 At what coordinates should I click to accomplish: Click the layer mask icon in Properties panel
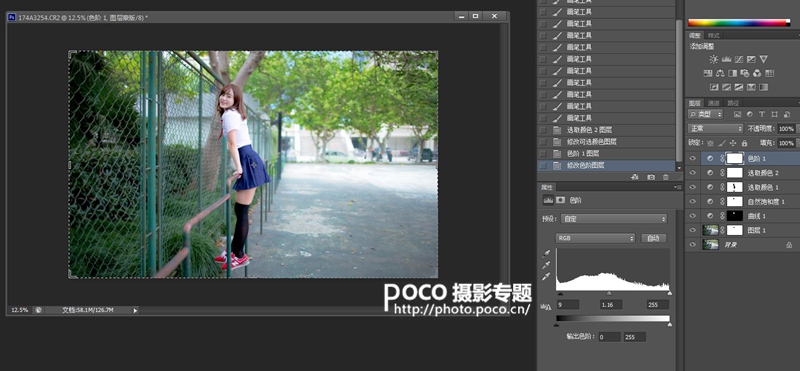click(x=560, y=201)
